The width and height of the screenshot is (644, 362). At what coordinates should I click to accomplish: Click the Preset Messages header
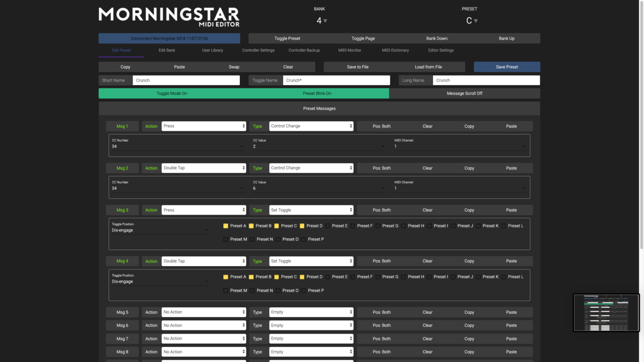coord(319,108)
